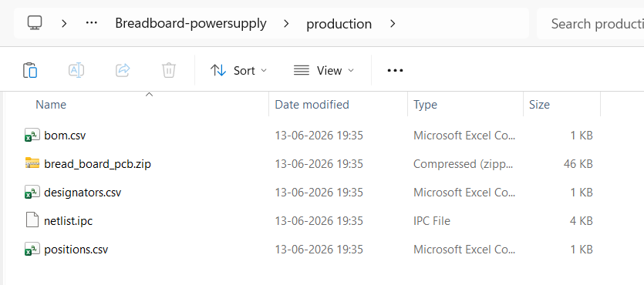Click the Paste clipboard icon
The image size is (644, 285).
point(30,70)
